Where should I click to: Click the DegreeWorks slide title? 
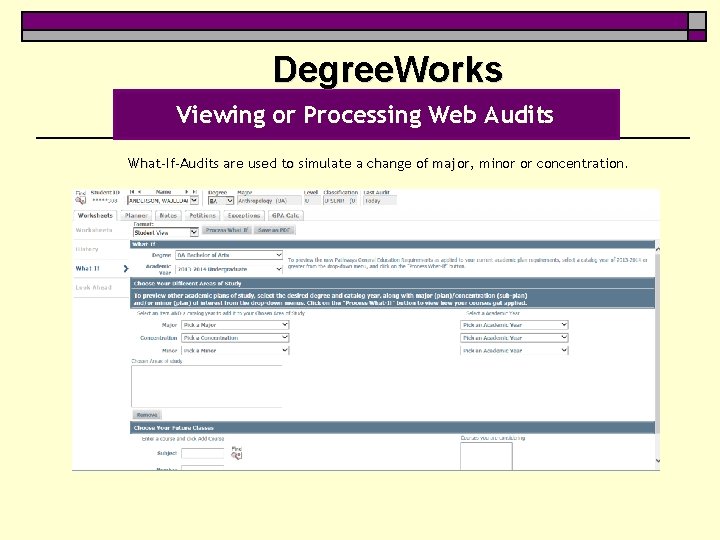tap(388, 70)
